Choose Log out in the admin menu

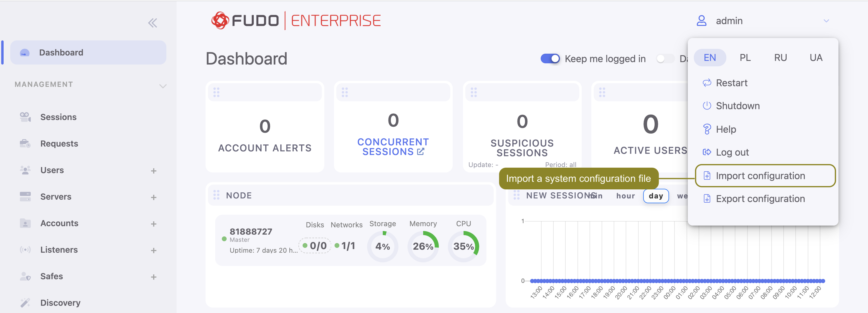tap(732, 153)
